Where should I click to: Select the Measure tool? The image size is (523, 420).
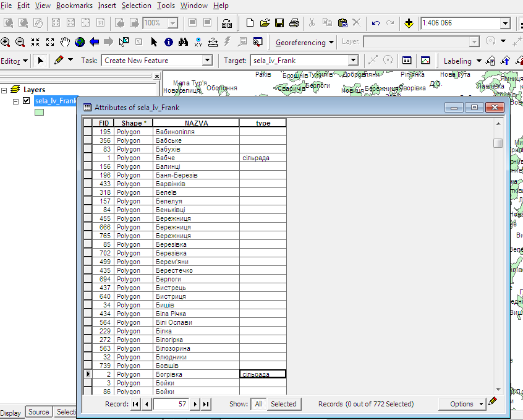click(213, 41)
